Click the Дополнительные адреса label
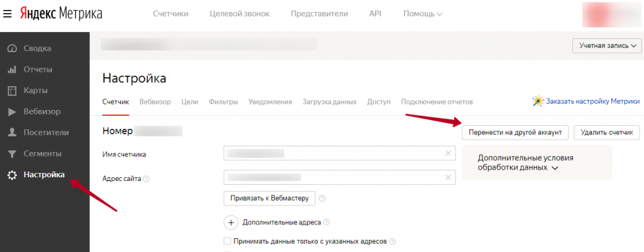This screenshot has width=644, height=252. pos(282,222)
